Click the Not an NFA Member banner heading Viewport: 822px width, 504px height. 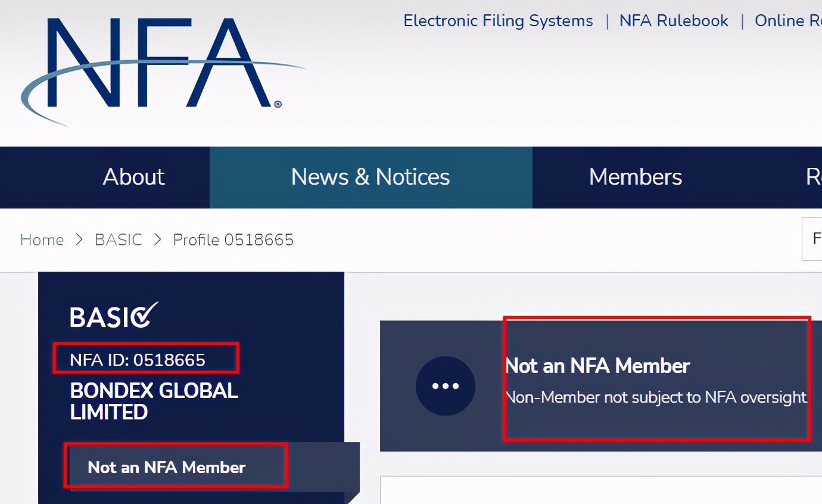(x=597, y=365)
